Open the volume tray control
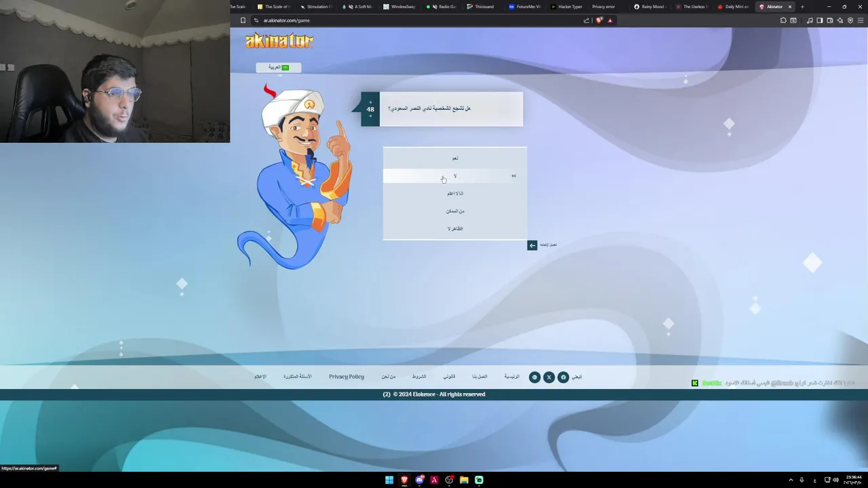Screen dimensions: 868x488 [835, 480]
